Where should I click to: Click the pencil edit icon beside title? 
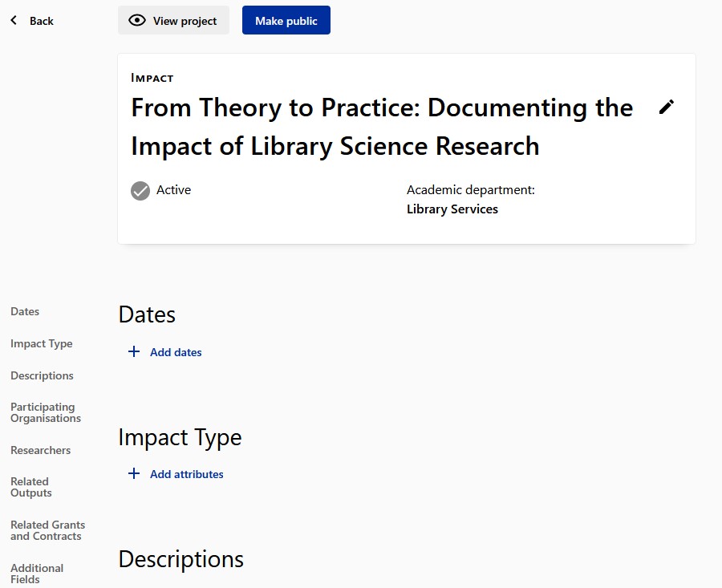tap(667, 107)
